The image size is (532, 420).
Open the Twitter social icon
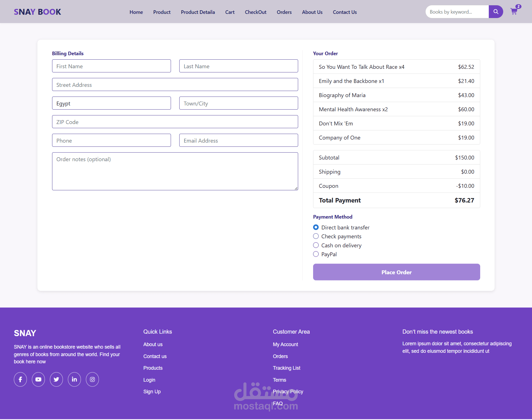(x=56, y=379)
